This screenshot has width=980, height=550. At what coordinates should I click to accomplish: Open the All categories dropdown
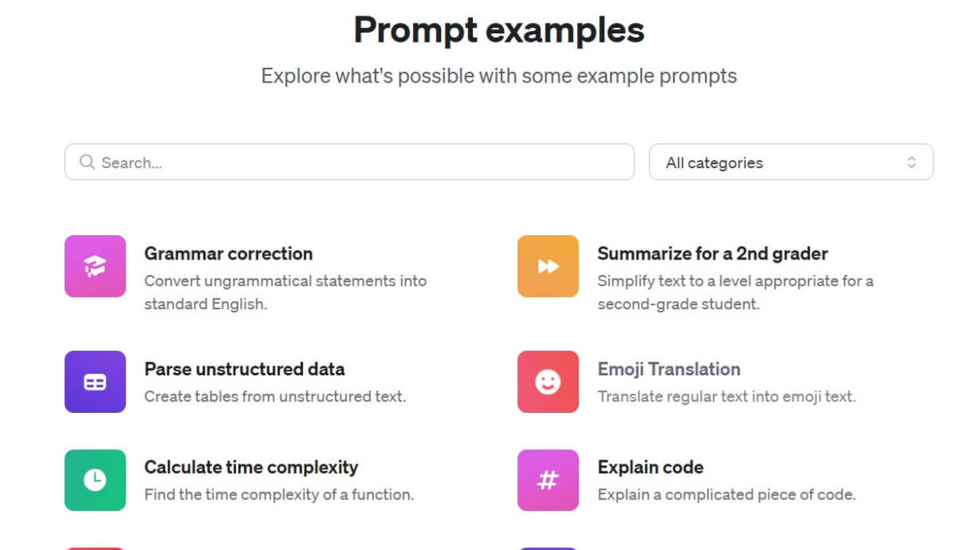pos(790,162)
